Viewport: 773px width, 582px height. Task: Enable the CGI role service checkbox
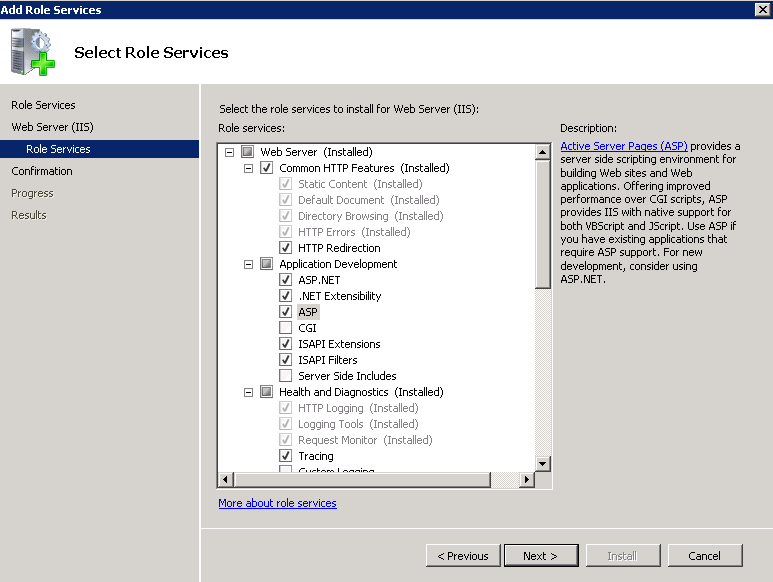[x=286, y=328]
